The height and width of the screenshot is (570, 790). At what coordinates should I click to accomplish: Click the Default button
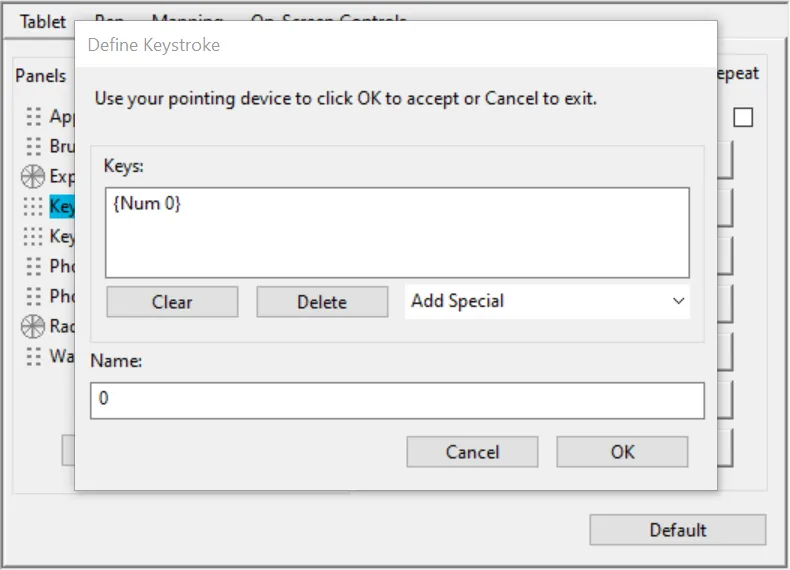coord(677,530)
